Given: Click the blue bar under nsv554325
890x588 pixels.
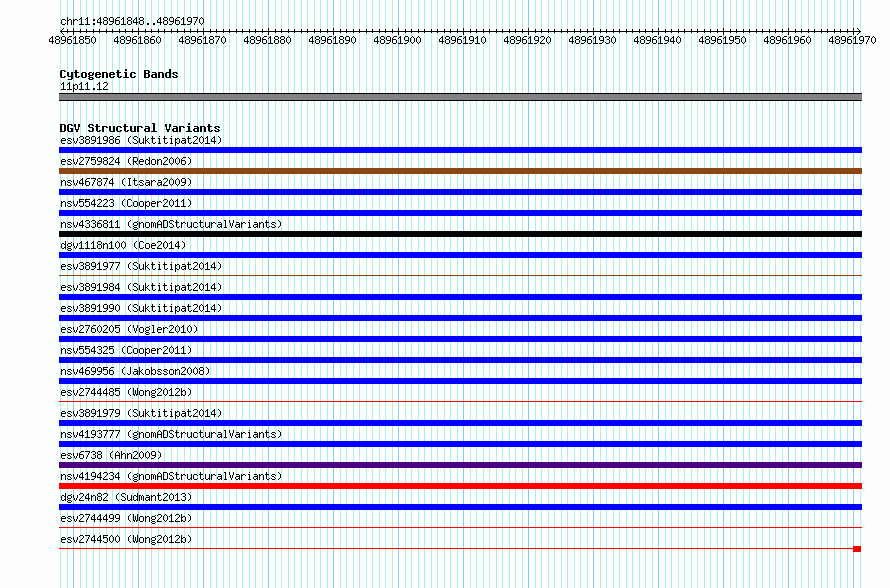Looking at the screenshot, I should point(460,360).
